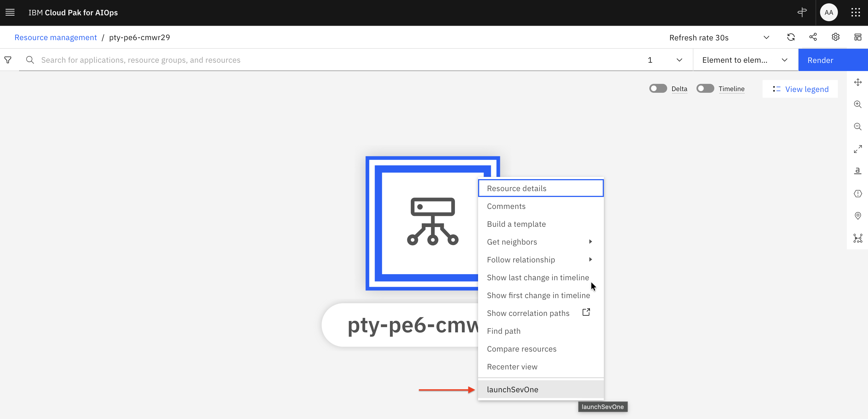The image size is (868, 419).
Task: Select Show last change in timeline
Action: (541, 278)
